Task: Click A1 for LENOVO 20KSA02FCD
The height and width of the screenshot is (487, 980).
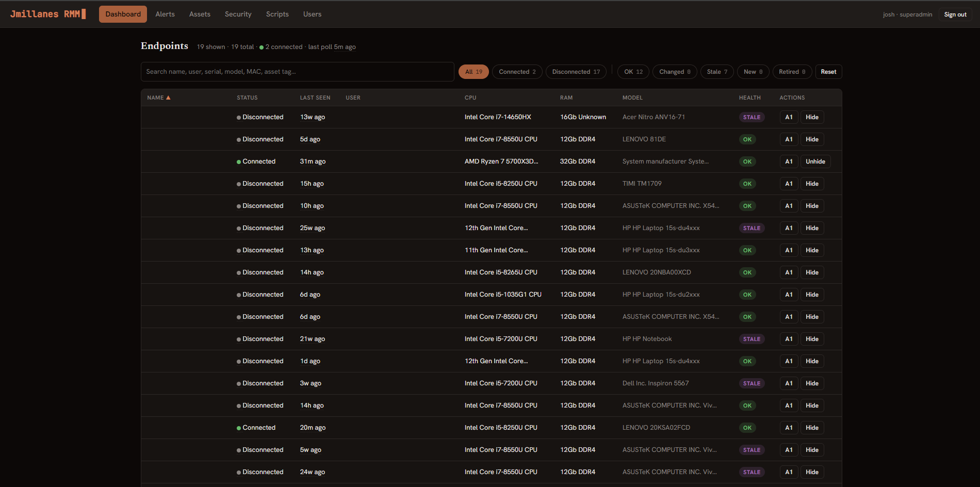Action: pyautogui.click(x=789, y=428)
